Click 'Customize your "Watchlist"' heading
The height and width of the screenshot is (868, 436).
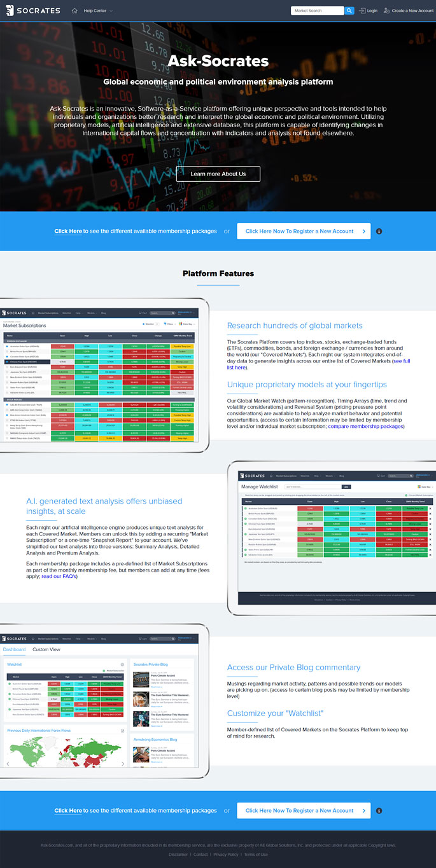(x=276, y=713)
